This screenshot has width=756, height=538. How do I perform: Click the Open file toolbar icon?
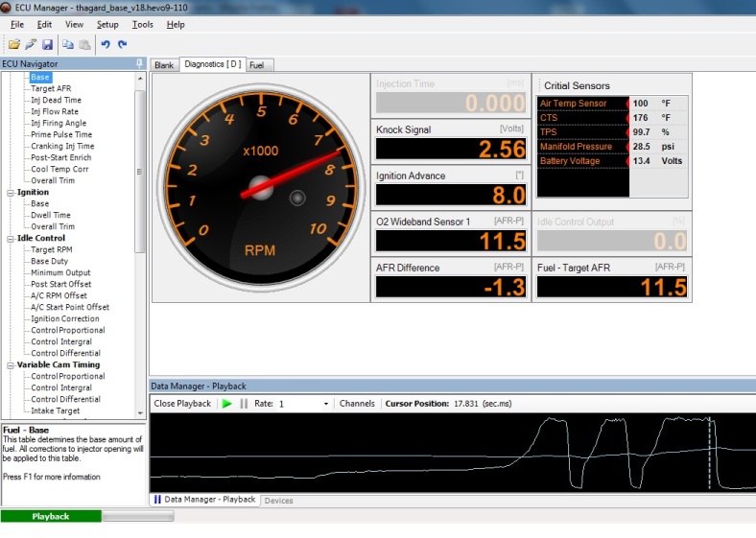[x=14, y=44]
